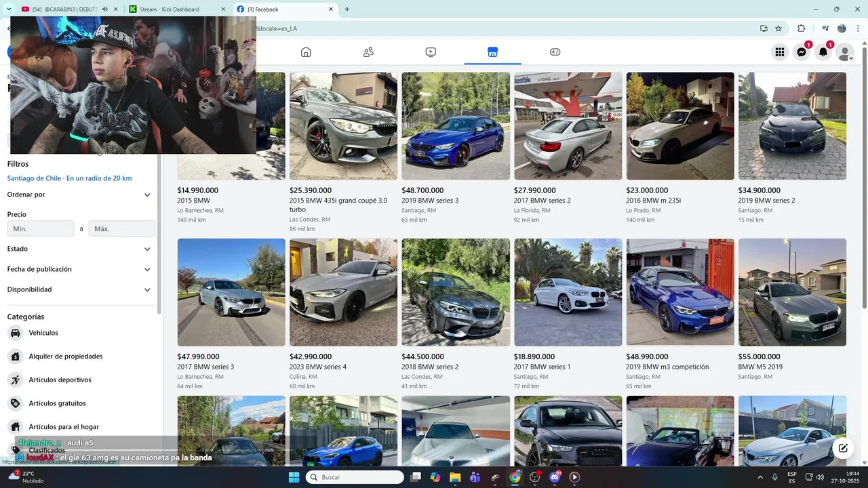
Task: Open Discord from the taskbar
Action: pos(555,477)
